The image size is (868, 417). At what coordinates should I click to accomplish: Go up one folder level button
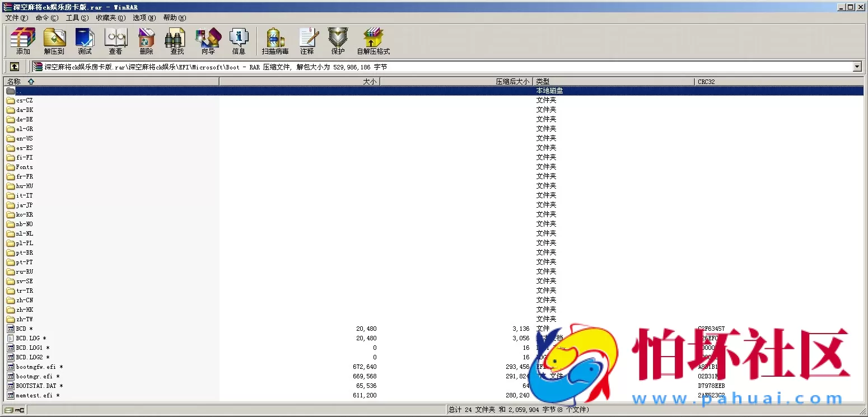(x=15, y=67)
